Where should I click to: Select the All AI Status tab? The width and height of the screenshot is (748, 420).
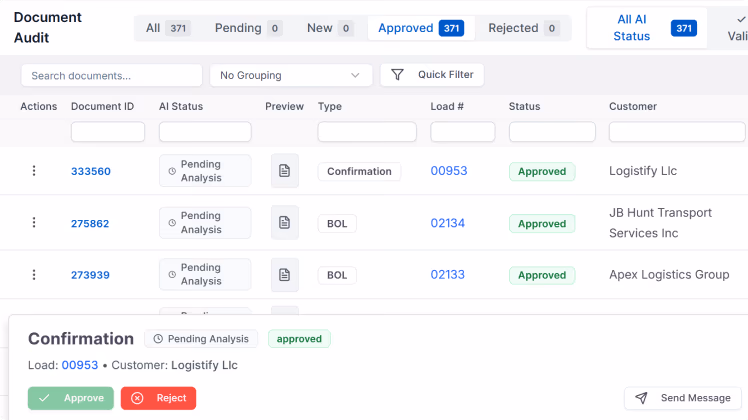tap(647, 28)
